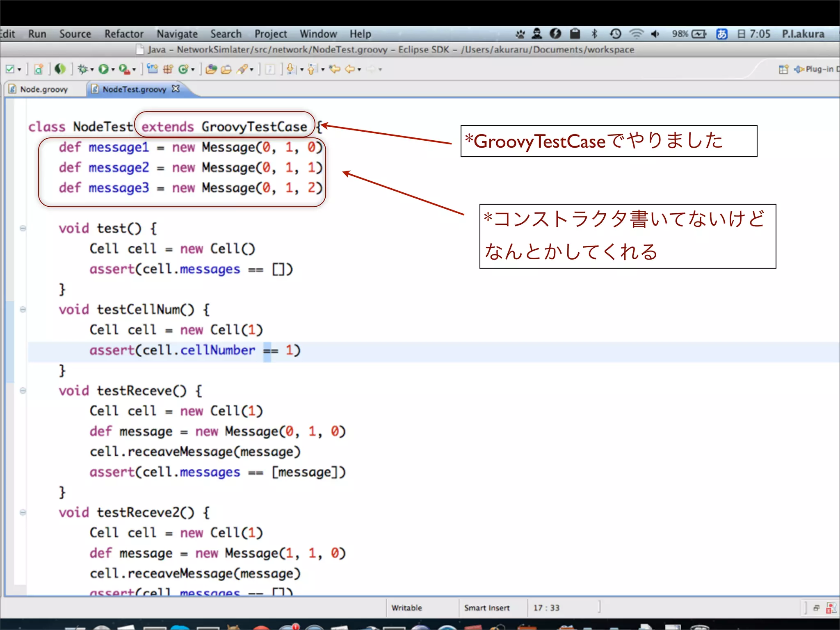
Task: Click the line 'assert(cell.cellNumber == 1)'
Action: coord(195,350)
